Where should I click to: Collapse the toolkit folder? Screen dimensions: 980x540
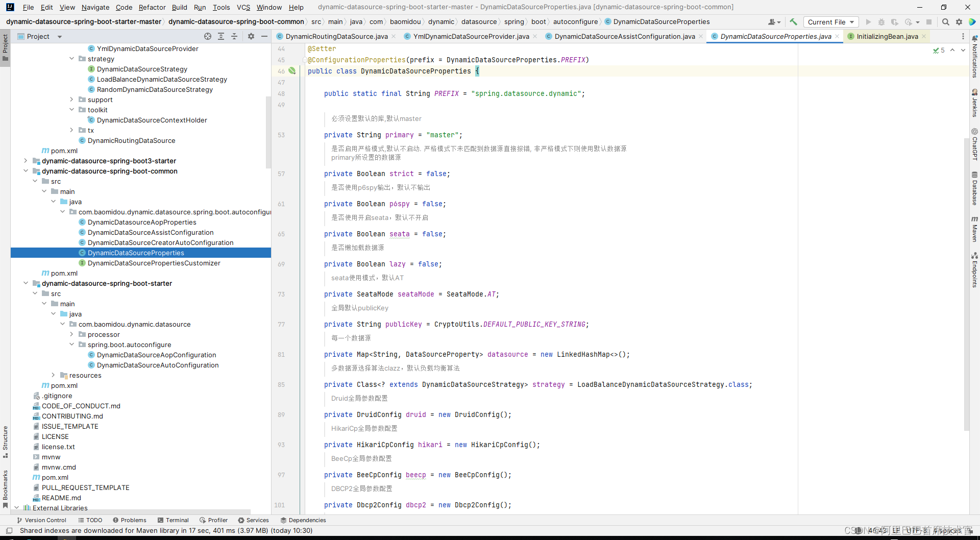pyautogui.click(x=71, y=110)
